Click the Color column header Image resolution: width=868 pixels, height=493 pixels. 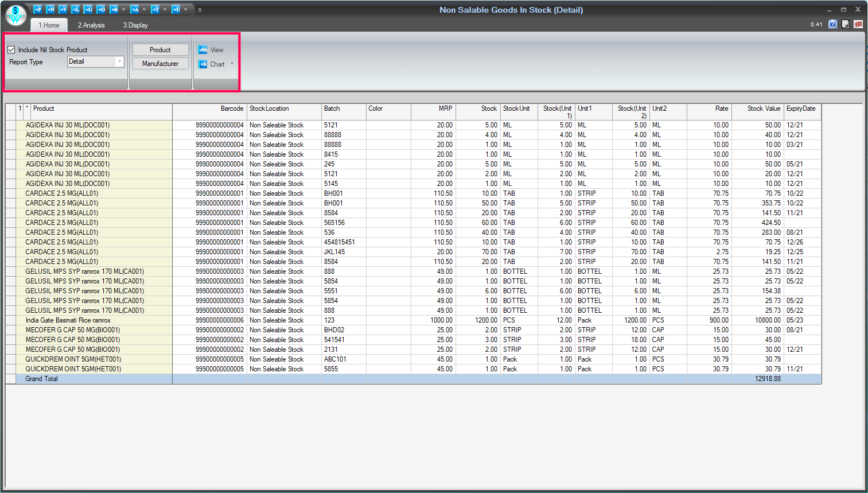[x=388, y=112]
